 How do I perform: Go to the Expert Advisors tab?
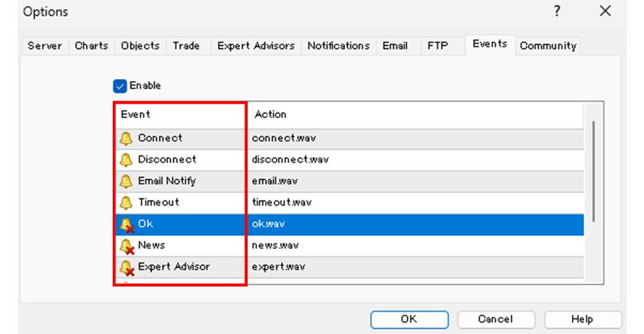pos(255,46)
